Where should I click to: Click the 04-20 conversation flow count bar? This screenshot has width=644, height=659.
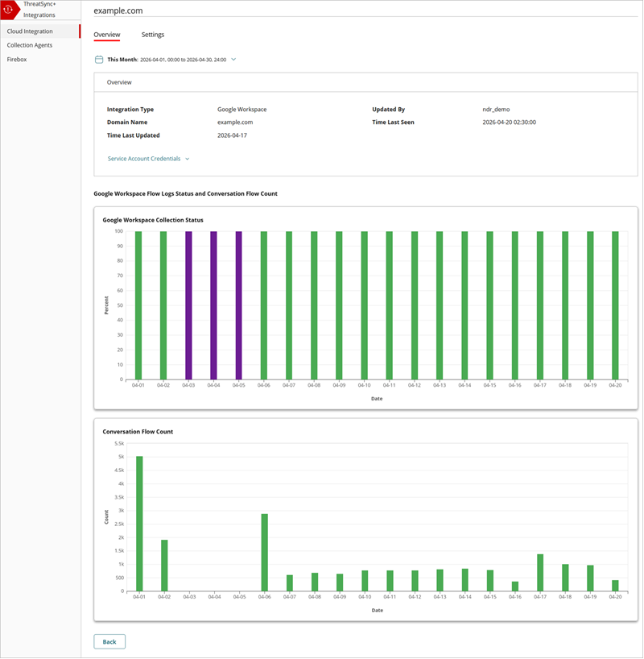click(616, 586)
